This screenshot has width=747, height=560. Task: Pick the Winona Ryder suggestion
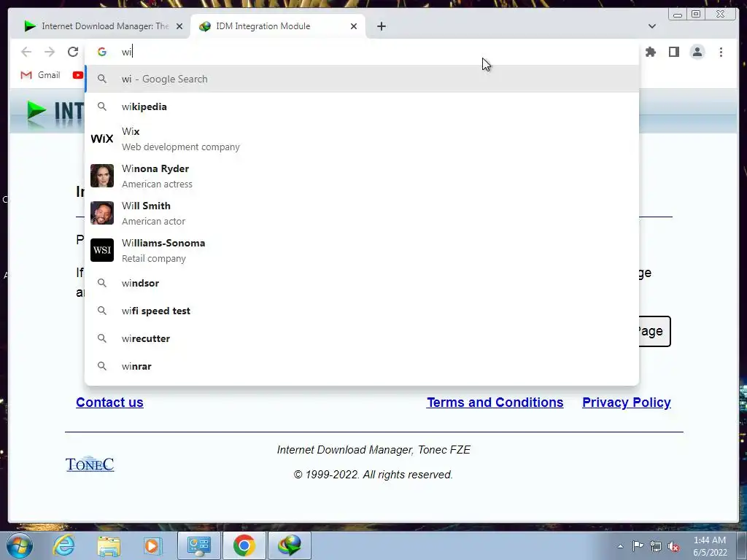pyautogui.click(x=362, y=176)
